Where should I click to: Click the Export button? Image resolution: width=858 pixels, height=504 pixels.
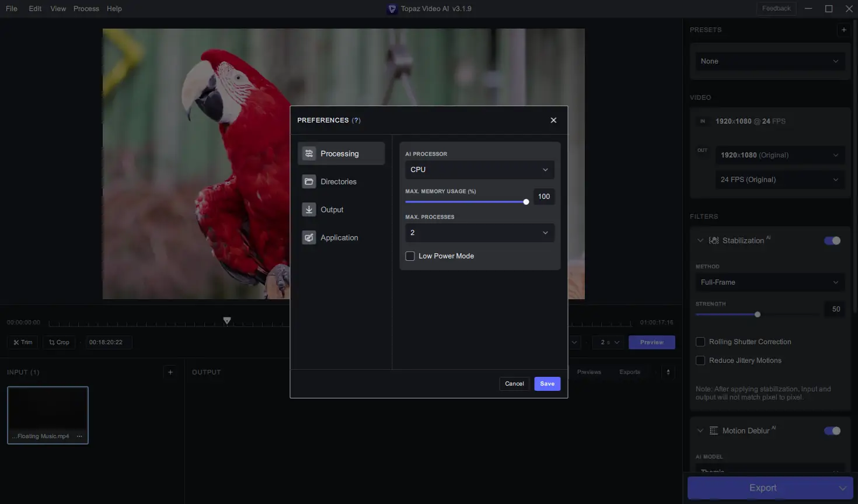pos(762,488)
